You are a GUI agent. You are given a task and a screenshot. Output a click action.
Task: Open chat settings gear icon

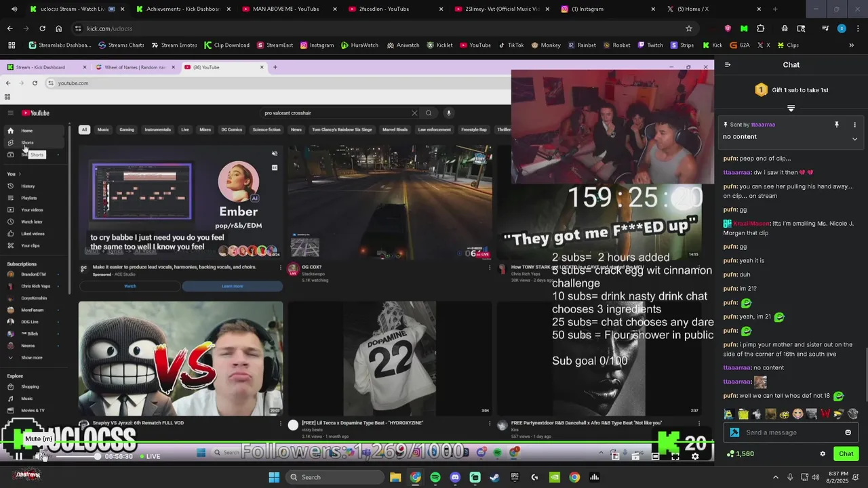click(x=823, y=453)
